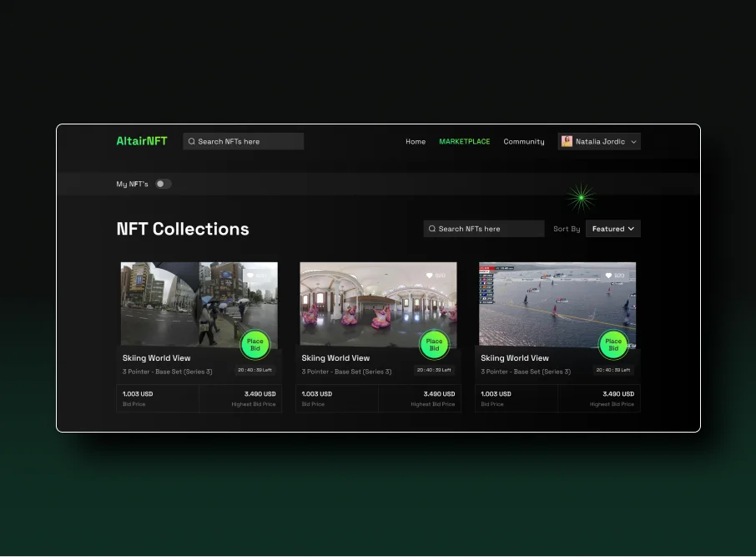Viewport: 756px width, 557px height.
Task: Toggle the My NFT's switch
Action: click(164, 183)
